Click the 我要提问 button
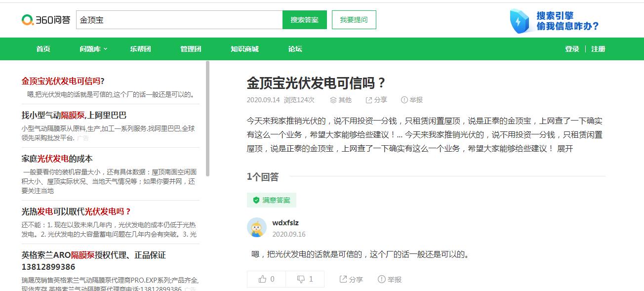This screenshot has width=644, height=291. point(354,20)
